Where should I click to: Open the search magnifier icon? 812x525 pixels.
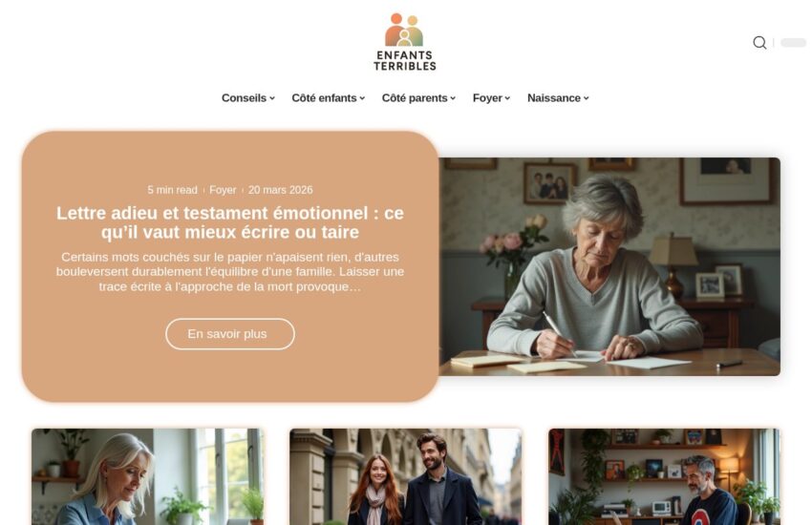[759, 42]
